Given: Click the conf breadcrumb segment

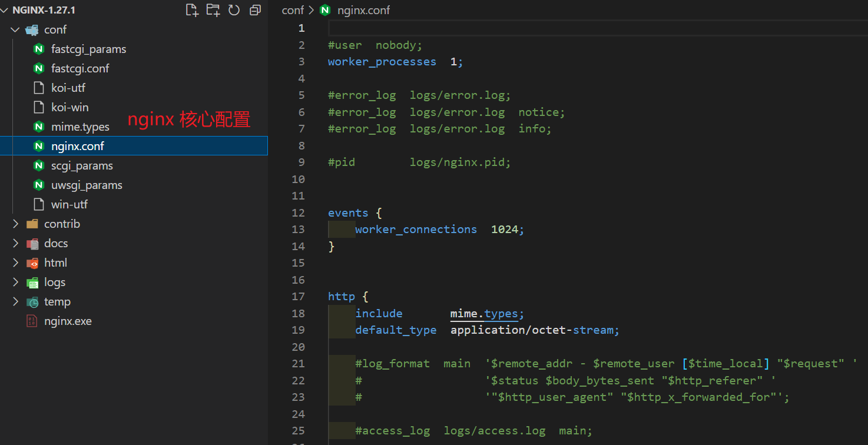Looking at the screenshot, I should (293, 10).
